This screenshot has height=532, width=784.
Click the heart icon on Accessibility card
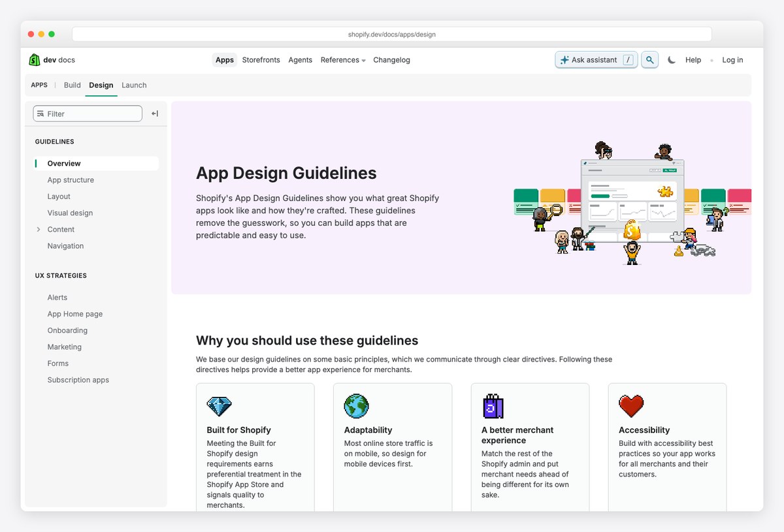[631, 406]
